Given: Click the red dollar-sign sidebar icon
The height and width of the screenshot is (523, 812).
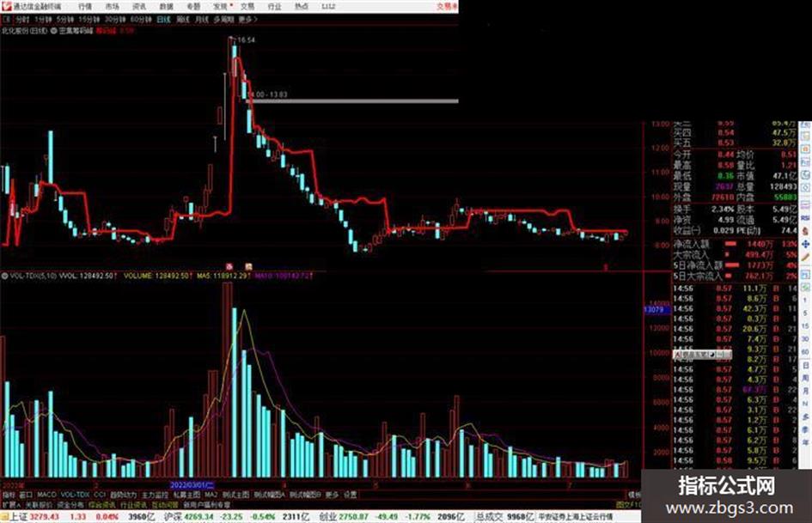Looking at the screenshot, I should (805, 231).
